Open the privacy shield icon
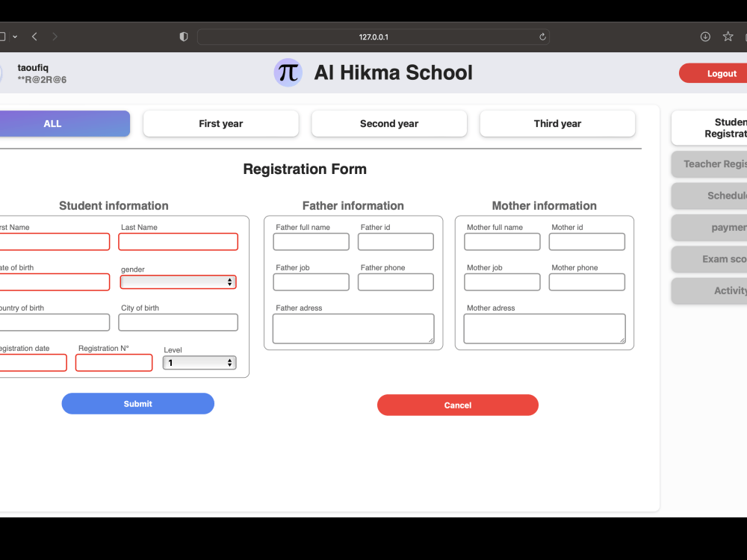The image size is (747, 560). tap(184, 37)
